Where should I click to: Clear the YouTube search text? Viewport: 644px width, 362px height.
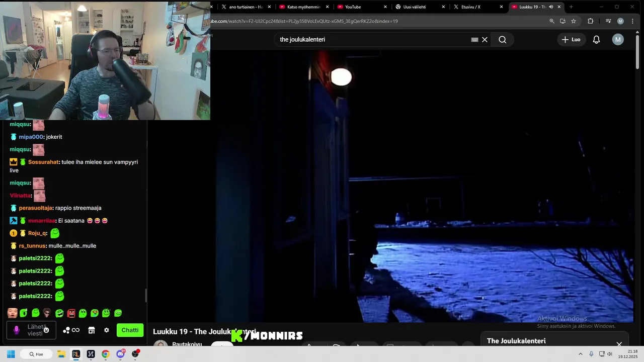[x=485, y=40]
